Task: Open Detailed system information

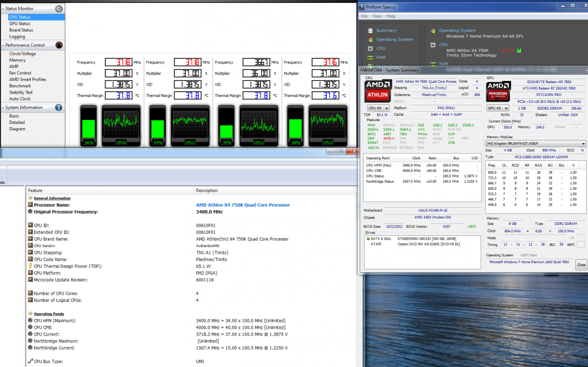Action: tap(17, 122)
